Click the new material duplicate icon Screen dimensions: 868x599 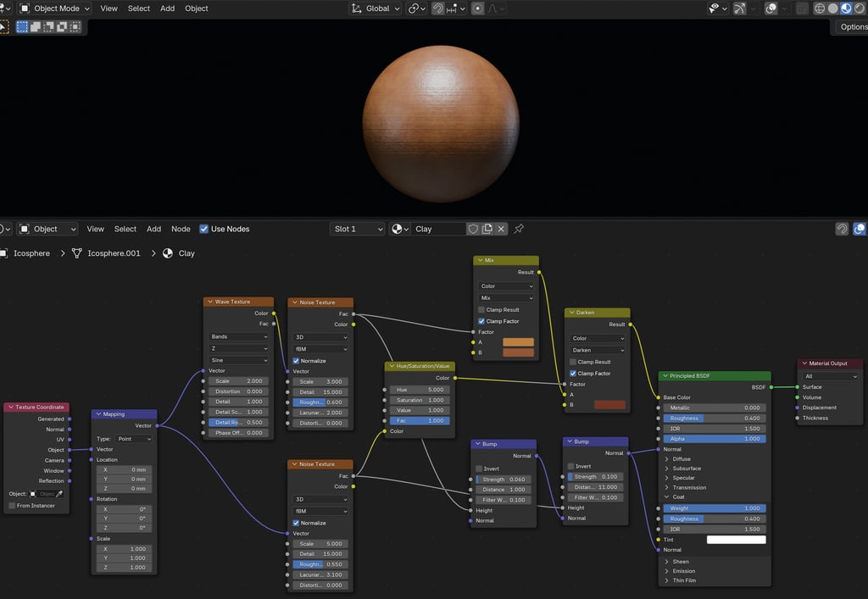tap(487, 229)
